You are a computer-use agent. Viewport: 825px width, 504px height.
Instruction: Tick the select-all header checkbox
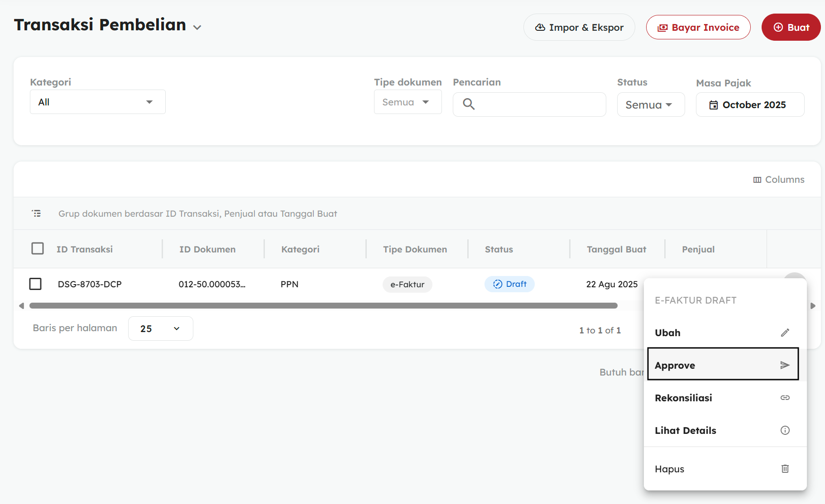tap(38, 248)
